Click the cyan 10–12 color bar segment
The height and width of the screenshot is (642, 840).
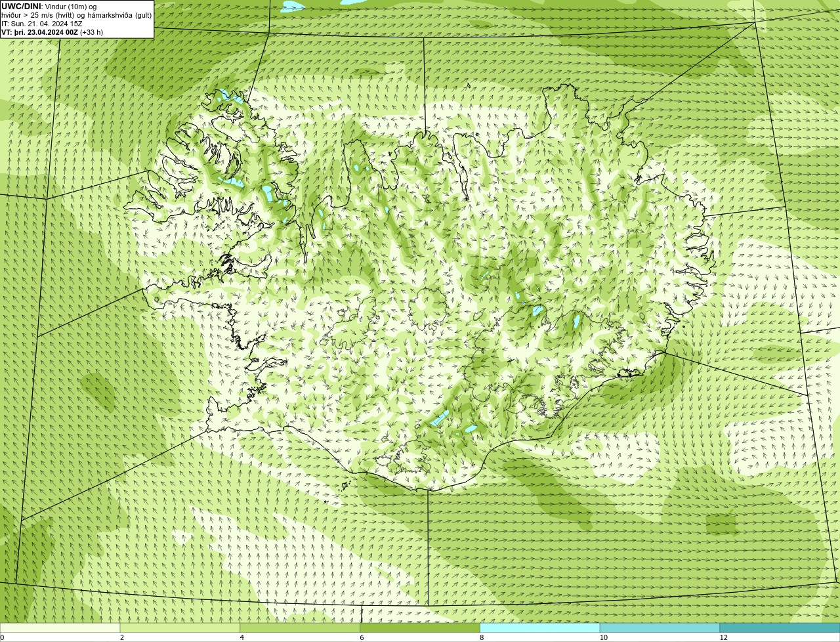(x=660, y=628)
